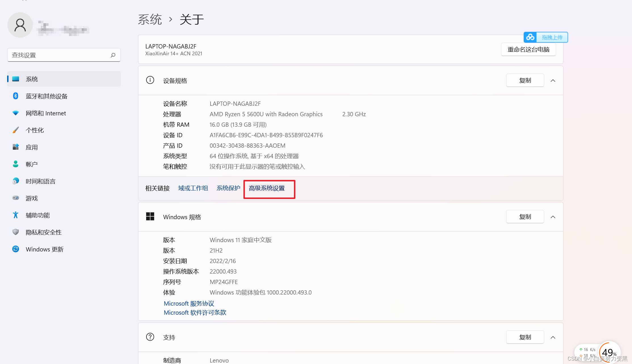Collapse the Support (支持) section
Image resolution: width=632 pixels, height=364 pixels.
pos(553,337)
